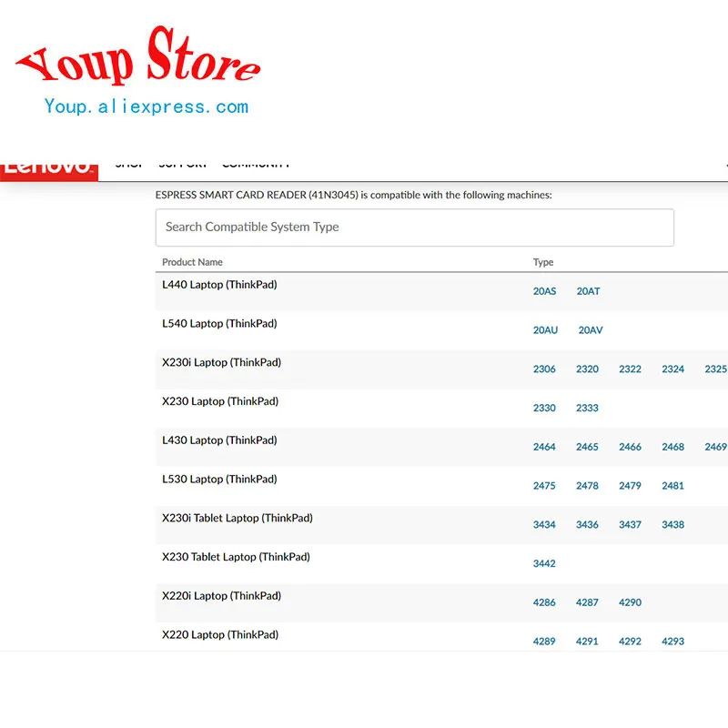This screenshot has width=728, height=728.
Task: Open type 20AT link for L440
Action: (588, 291)
